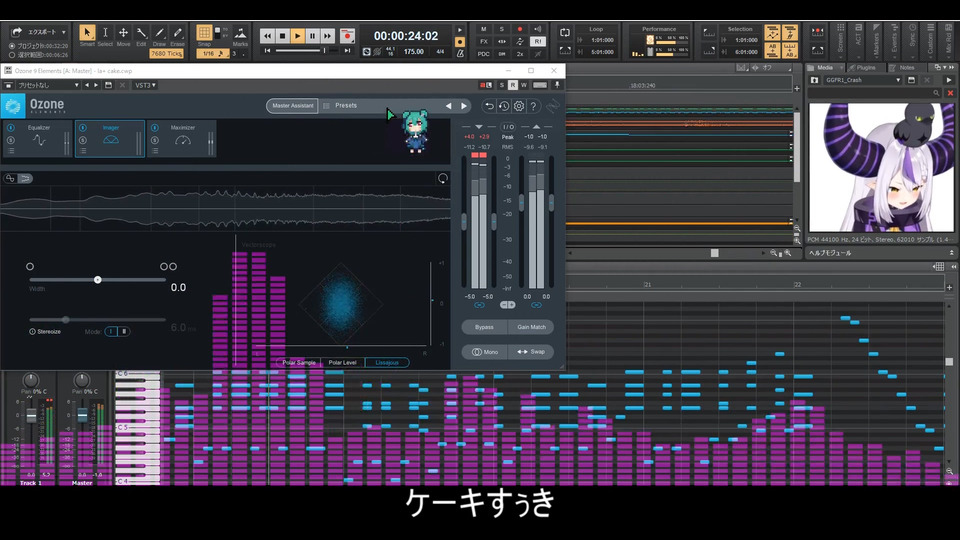The image size is (960, 540).
Task: Click the Ozone logo icon
Action: click(13, 106)
